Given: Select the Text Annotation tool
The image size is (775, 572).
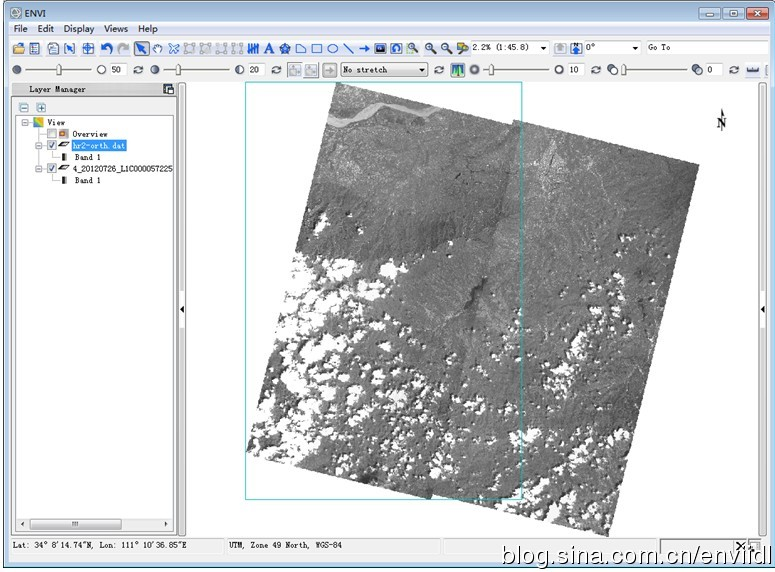Looking at the screenshot, I should 269,48.
